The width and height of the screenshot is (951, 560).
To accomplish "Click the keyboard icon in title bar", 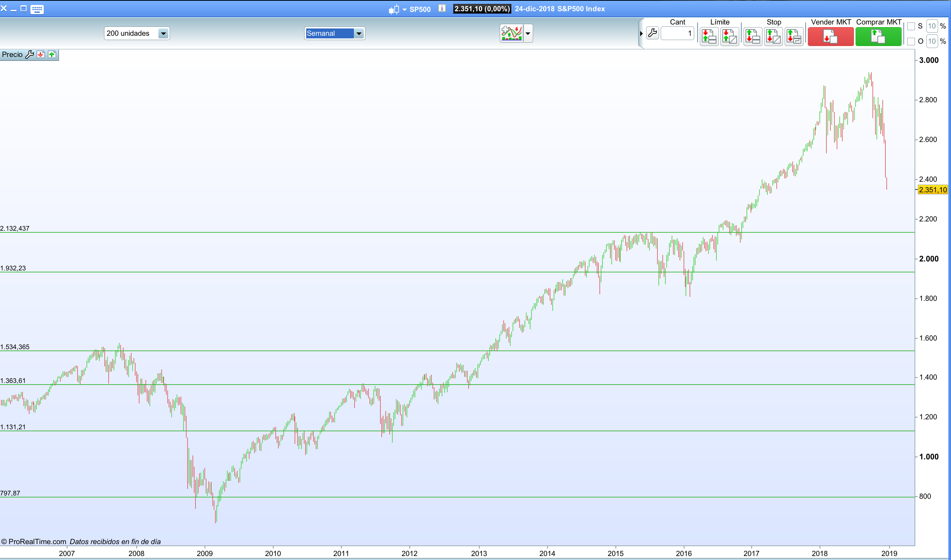I will pyautogui.click(x=37, y=9).
